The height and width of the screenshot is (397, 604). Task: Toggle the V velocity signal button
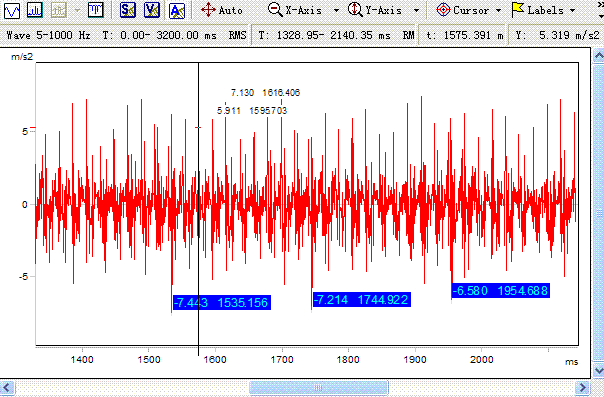(152, 10)
